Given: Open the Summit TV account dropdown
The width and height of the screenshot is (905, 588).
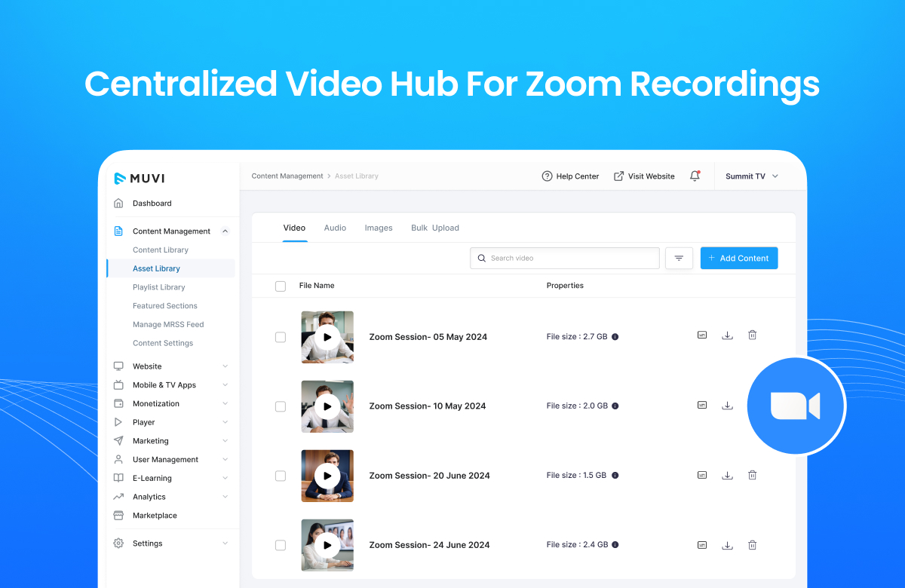Looking at the screenshot, I should point(752,176).
